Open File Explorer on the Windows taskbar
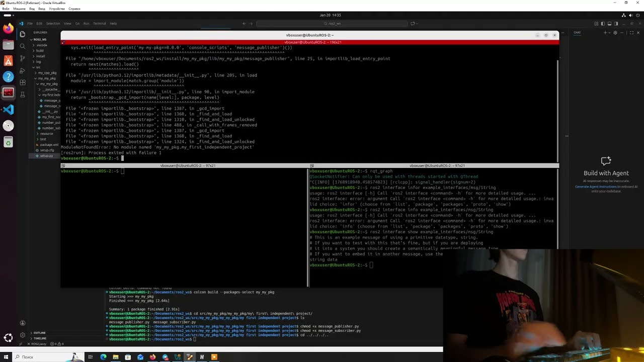This screenshot has width=644, height=362. coord(116,357)
